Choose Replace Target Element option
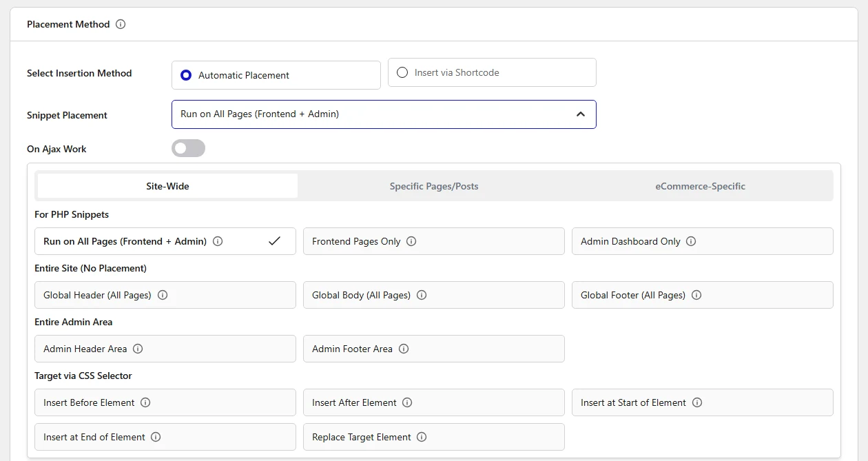 434,437
